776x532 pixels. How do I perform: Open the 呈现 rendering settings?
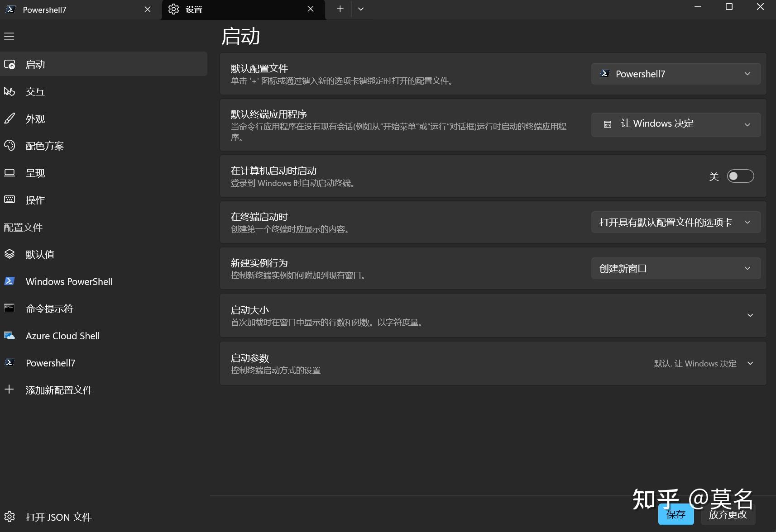tap(35, 173)
